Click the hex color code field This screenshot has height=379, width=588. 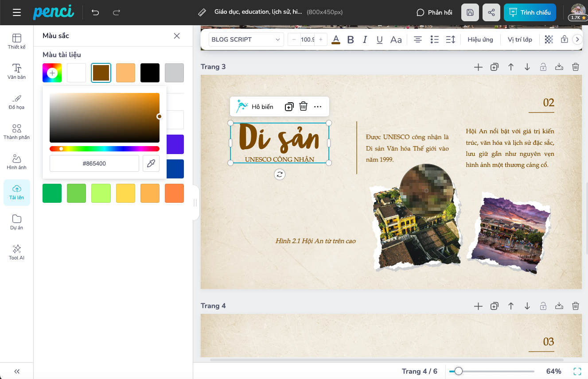pyautogui.click(x=94, y=163)
